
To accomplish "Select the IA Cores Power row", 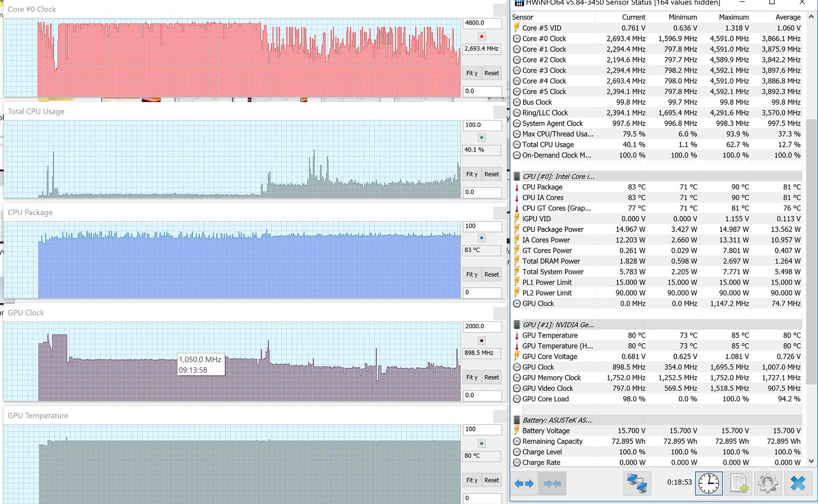I will click(x=657, y=240).
